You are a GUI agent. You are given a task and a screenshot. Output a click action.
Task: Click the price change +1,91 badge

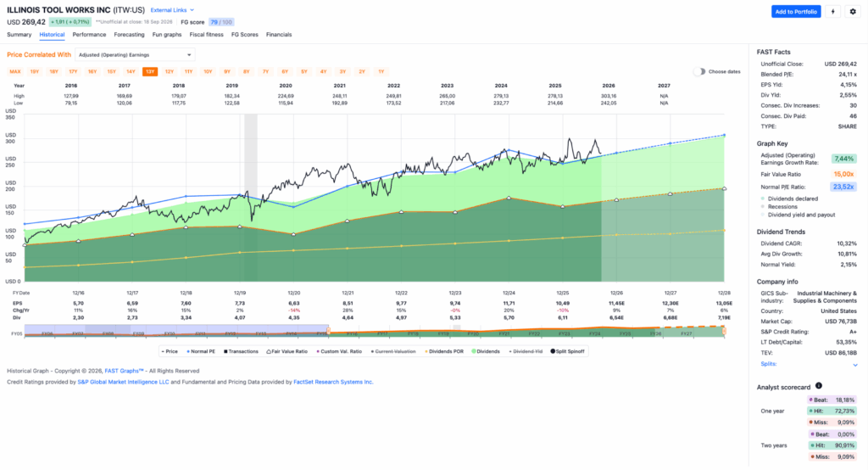(x=70, y=22)
